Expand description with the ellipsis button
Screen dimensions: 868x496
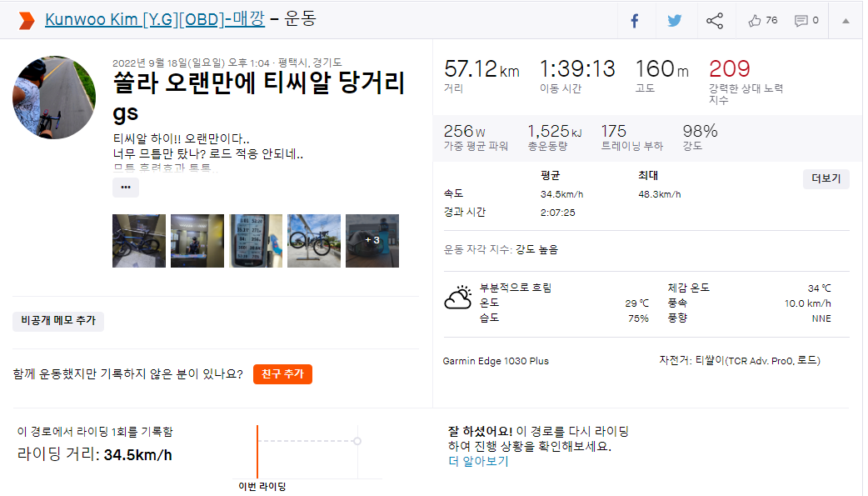point(126,188)
